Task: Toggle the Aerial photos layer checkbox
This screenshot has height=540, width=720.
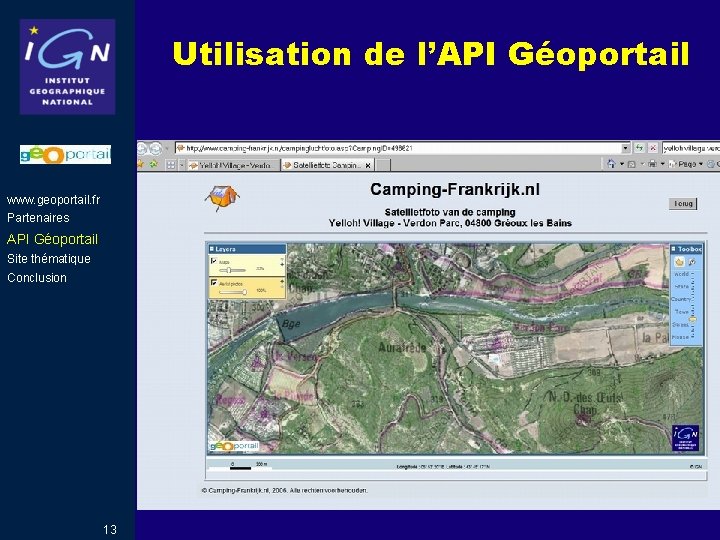Action: tap(214, 282)
